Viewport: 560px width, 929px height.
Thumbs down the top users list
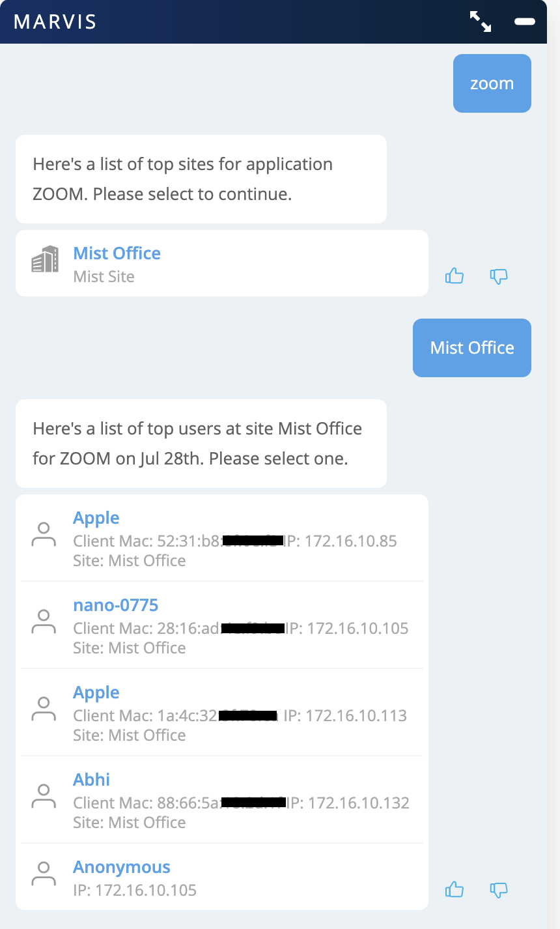pos(498,889)
